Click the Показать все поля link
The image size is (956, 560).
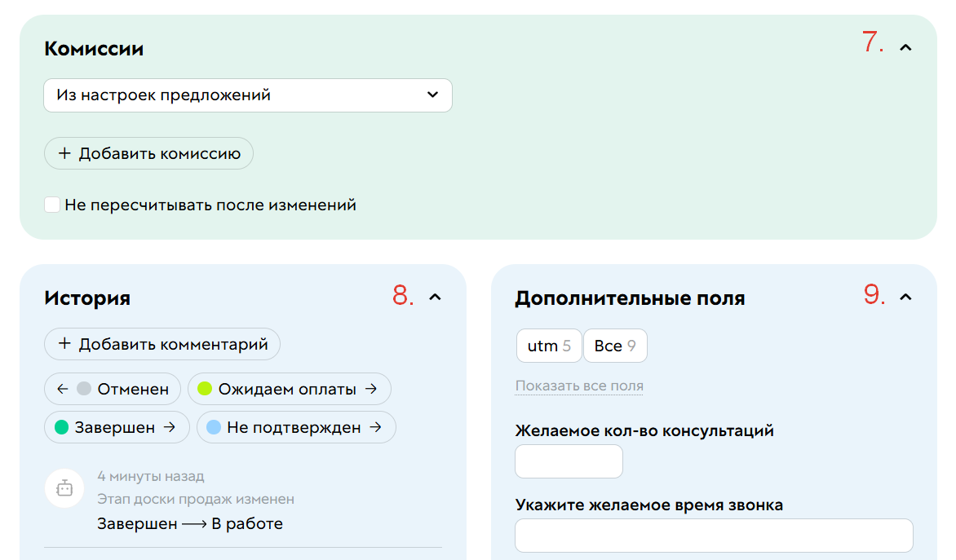click(x=579, y=386)
